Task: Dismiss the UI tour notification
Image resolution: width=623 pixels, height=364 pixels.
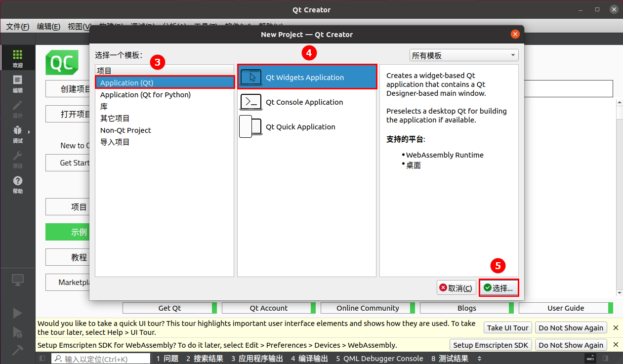Action: (616, 327)
